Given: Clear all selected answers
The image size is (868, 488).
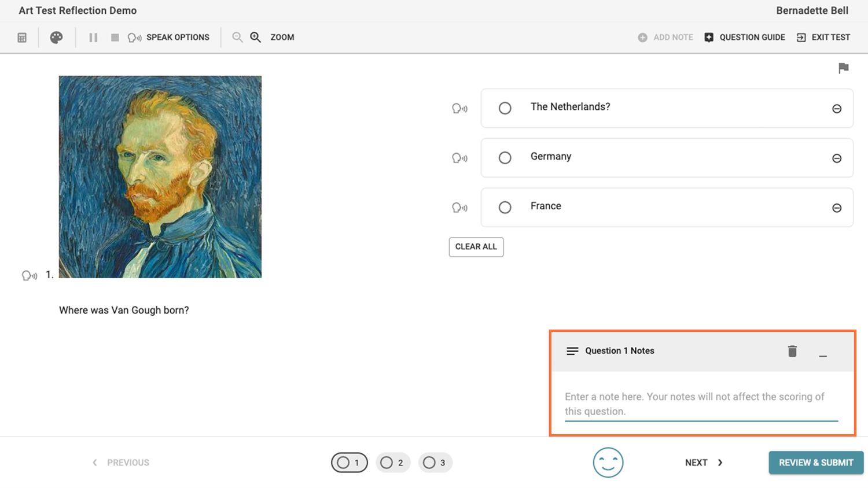Looking at the screenshot, I should [x=476, y=247].
